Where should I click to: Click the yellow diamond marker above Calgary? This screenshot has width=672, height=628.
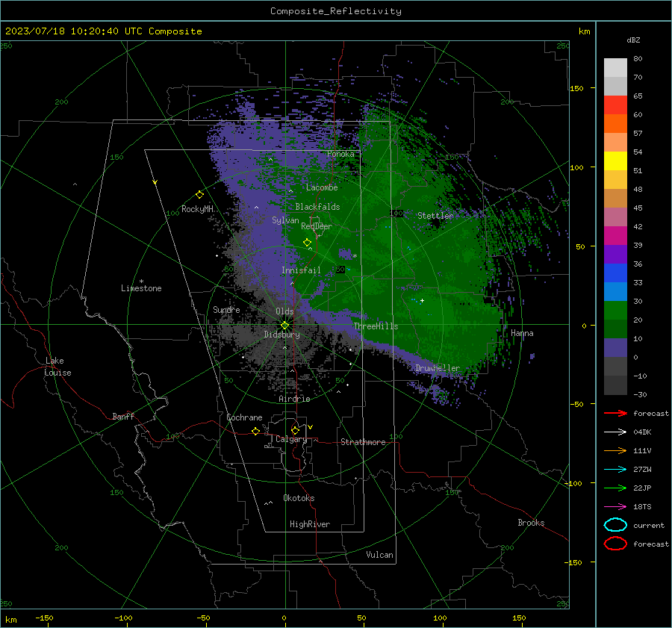pyautogui.click(x=295, y=430)
